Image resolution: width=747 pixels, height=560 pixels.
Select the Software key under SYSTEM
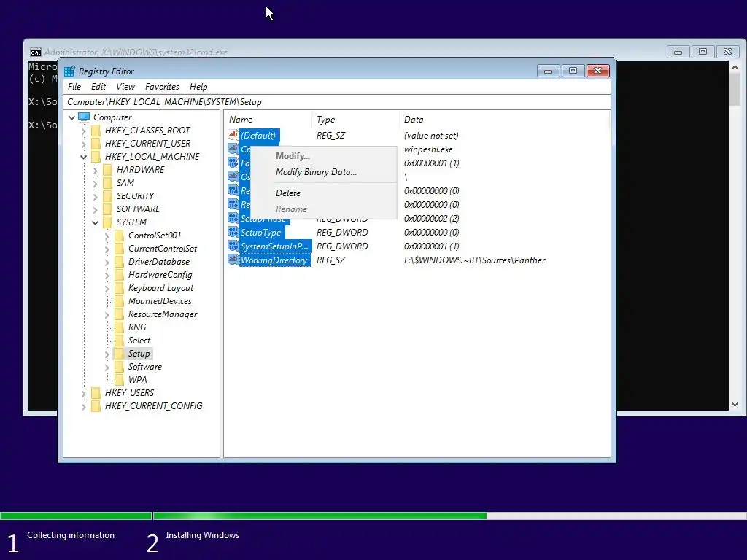point(145,367)
